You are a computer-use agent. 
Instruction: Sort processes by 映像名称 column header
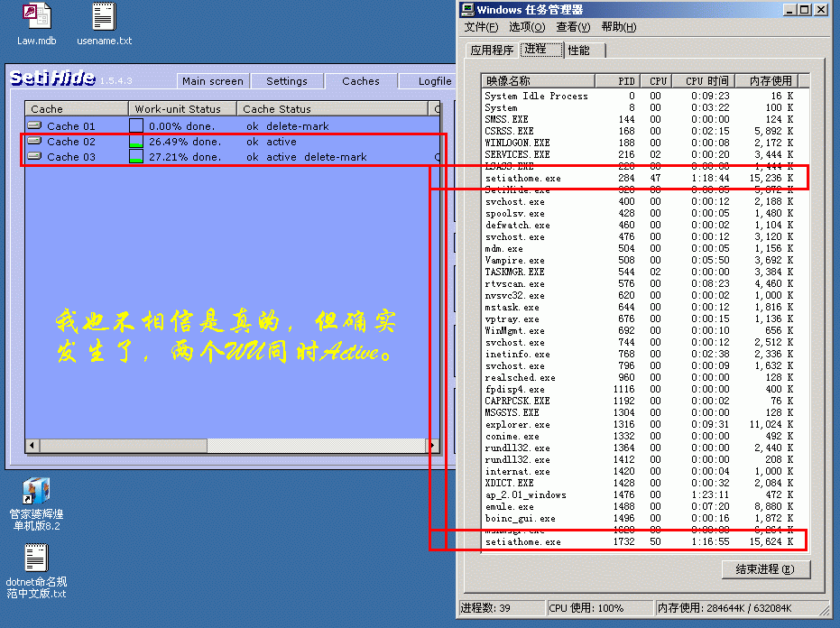[x=538, y=81]
